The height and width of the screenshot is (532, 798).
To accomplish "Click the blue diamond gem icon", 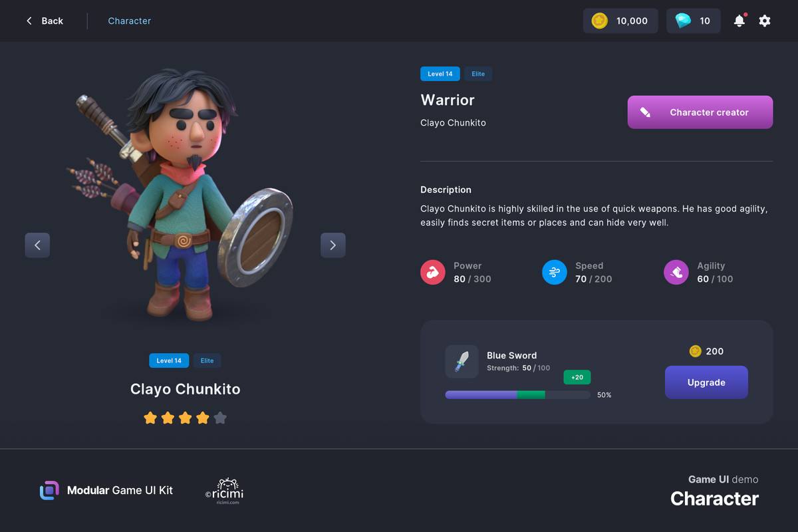I will click(x=683, y=21).
